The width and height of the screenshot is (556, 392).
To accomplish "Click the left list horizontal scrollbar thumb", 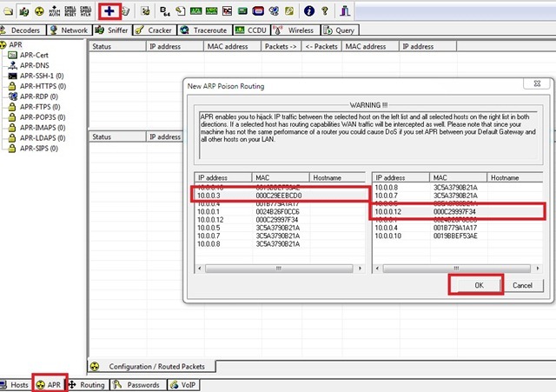I will [279, 269].
